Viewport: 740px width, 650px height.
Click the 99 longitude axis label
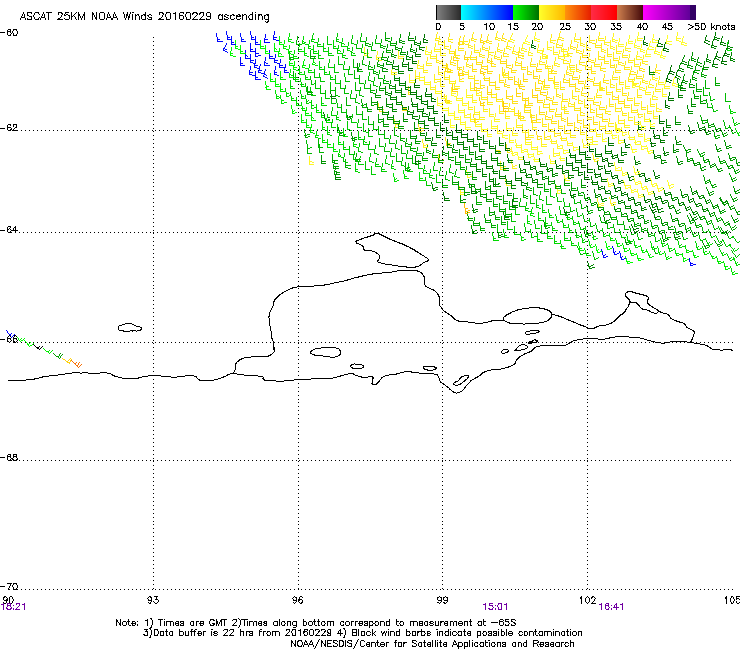(x=442, y=600)
